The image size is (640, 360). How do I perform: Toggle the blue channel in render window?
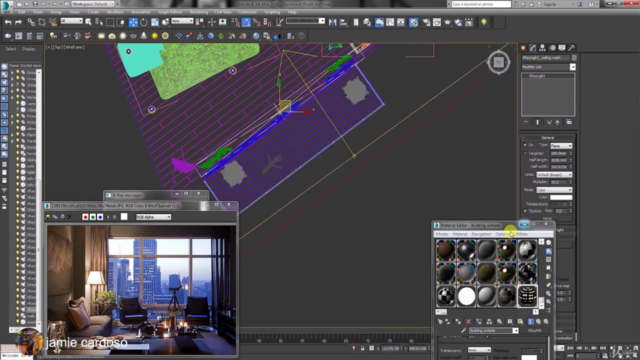tap(100, 217)
